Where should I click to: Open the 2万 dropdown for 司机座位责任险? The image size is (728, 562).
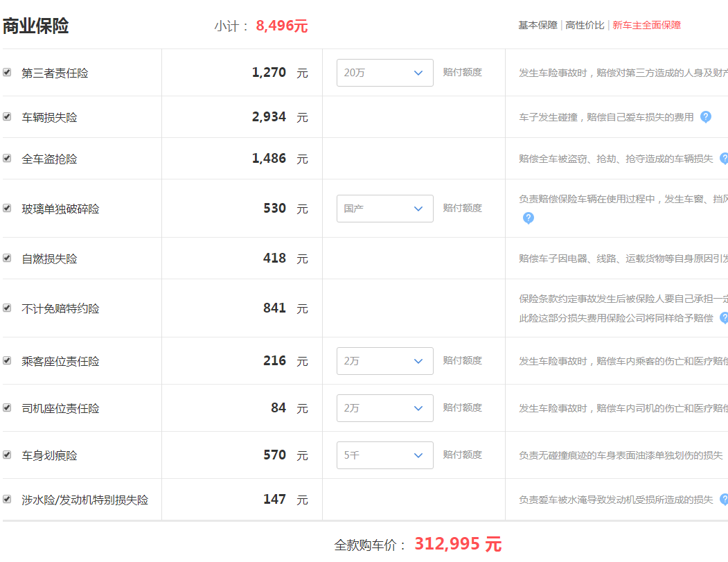pos(385,407)
